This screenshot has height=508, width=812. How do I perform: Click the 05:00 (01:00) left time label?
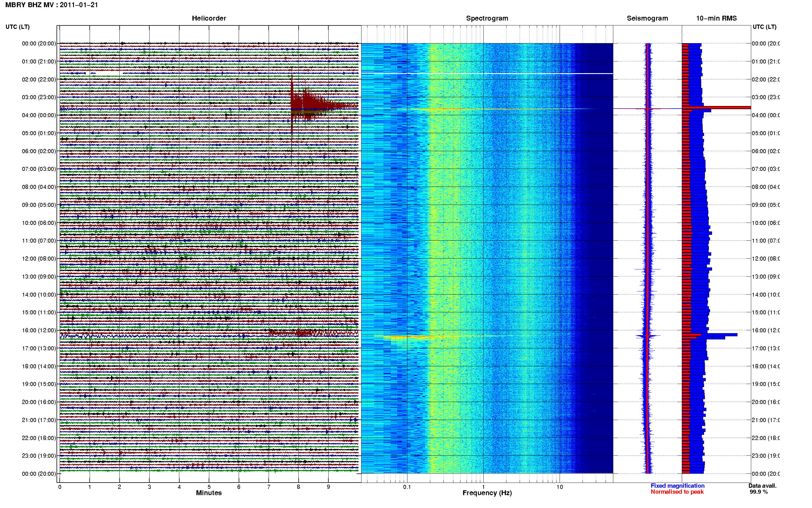click(x=39, y=133)
